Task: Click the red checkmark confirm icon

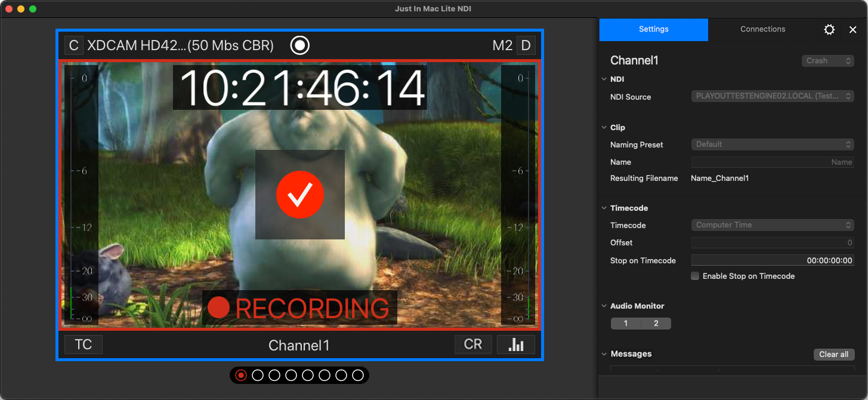Action: (300, 194)
